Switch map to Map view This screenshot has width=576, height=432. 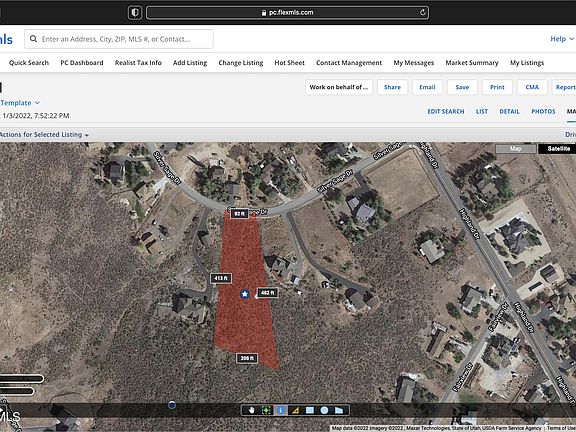point(515,149)
